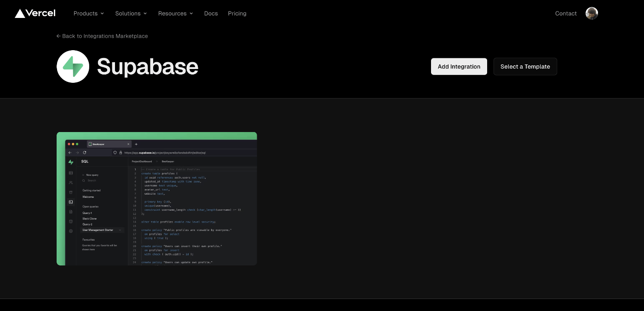Click the Vercel logo
The image size is (644, 311).
tap(35, 13)
